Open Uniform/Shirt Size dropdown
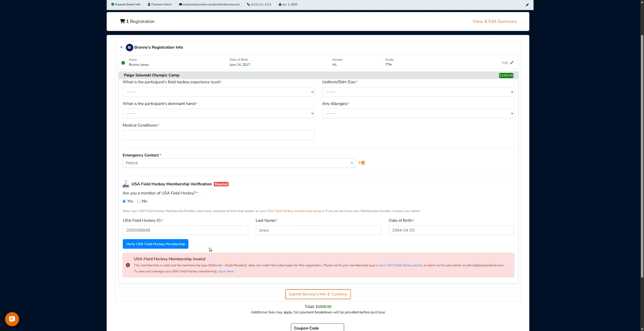Screen dimensions: 644x331 [x=418, y=92]
